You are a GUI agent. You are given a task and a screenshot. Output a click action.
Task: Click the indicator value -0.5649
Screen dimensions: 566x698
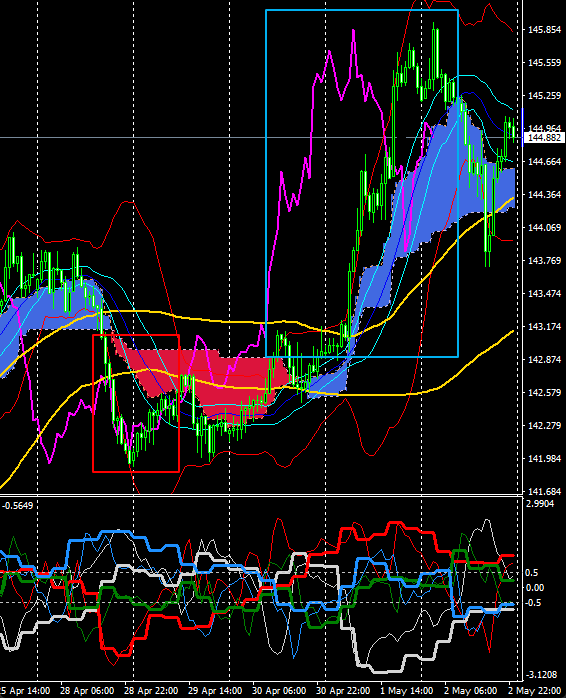click(x=18, y=506)
